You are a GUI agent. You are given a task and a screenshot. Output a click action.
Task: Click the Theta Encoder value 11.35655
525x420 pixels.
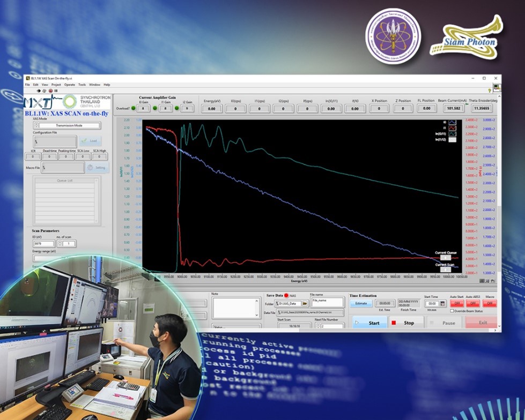pyautogui.click(x=482, y=108)
